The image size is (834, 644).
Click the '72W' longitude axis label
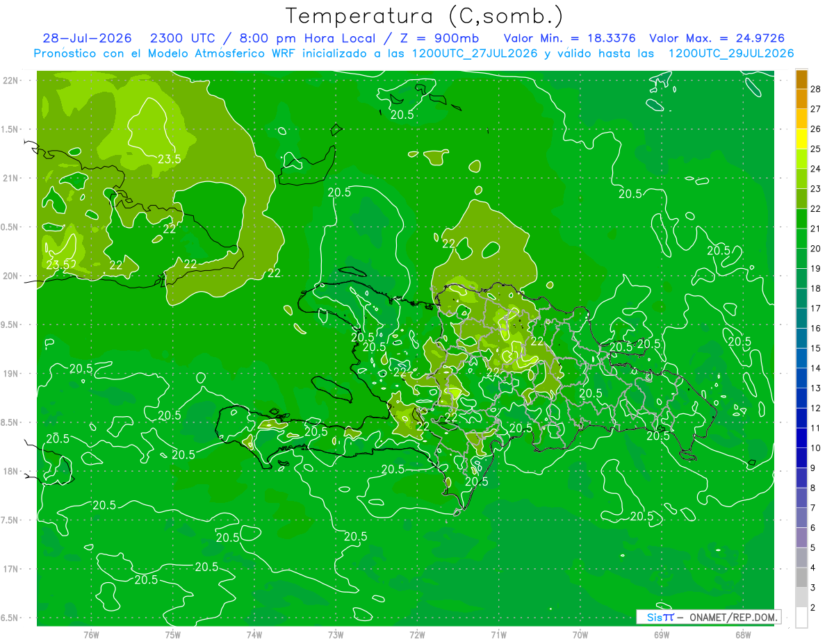pyautogui.click(x=417, y=635)
